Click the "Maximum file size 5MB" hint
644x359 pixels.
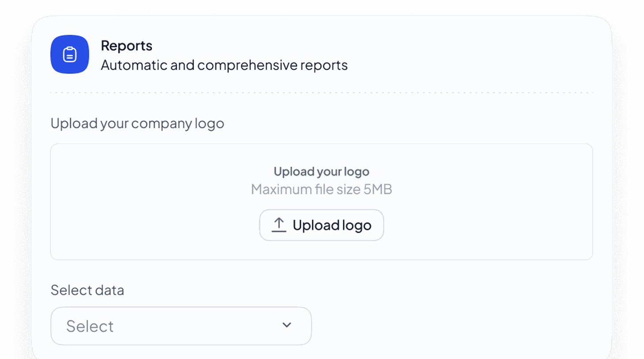[x=321, y=189]
